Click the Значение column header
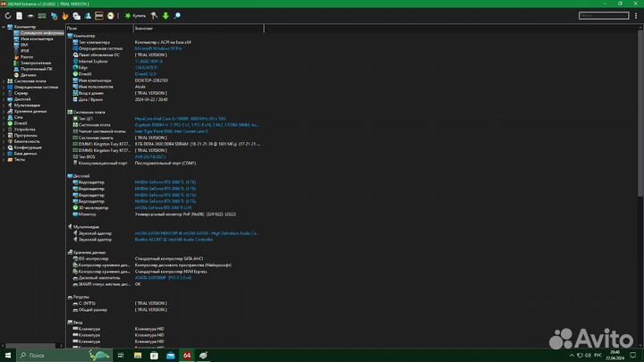The width and height of the screenshot is (644, 362). pyautogui.click(x=199, y=29)
